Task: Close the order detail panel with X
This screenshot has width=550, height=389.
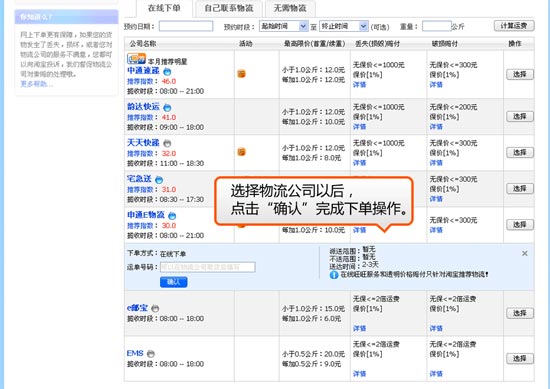Action: pos(525,253)
